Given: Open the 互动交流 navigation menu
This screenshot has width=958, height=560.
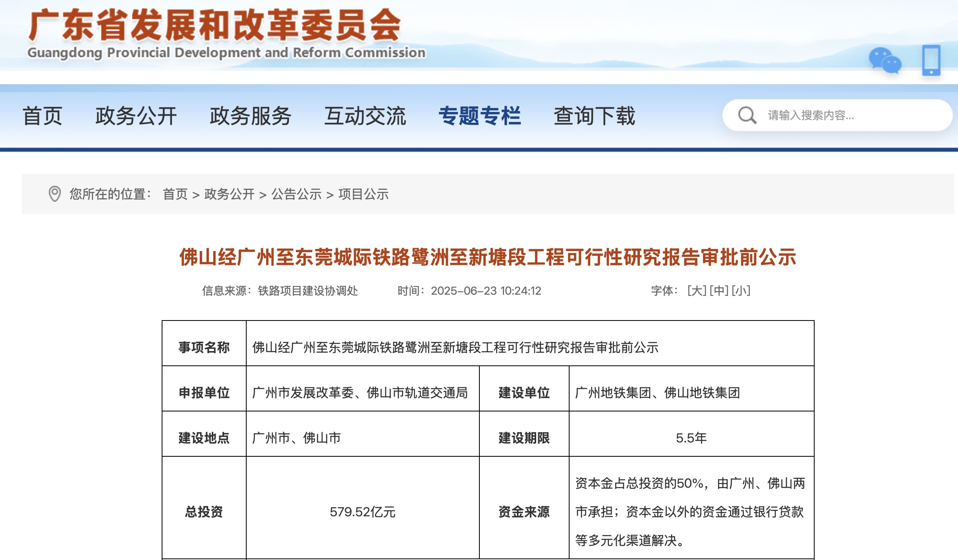Looking at the screenshot, I should pyautogui.click(x=365, y=116).
